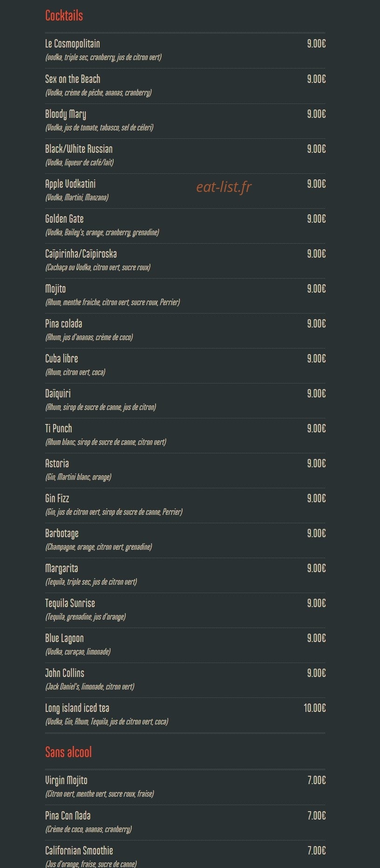380x868 pixels.
Task: Select Le Cosmopolitain menu item
Action: point(73,44)
